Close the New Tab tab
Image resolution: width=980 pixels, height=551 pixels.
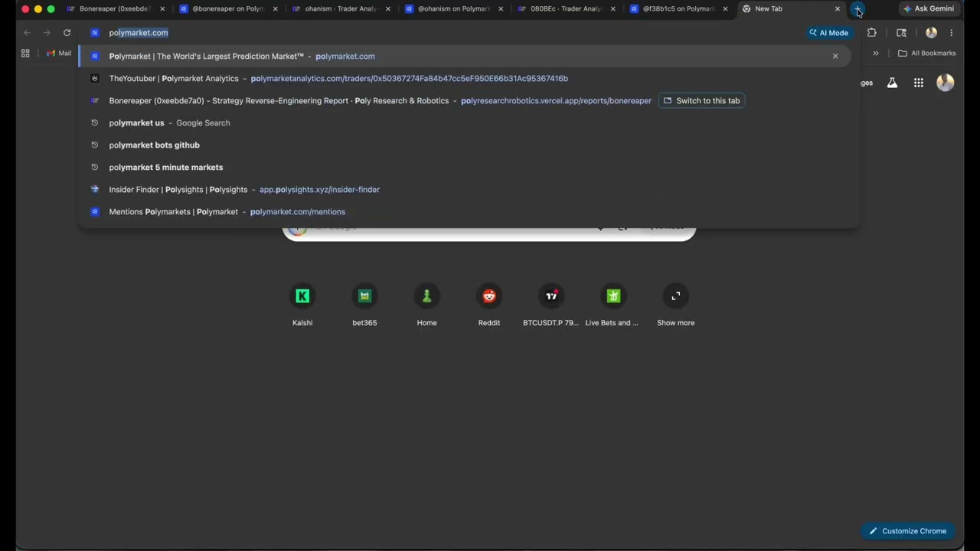[x=837, y=9]
